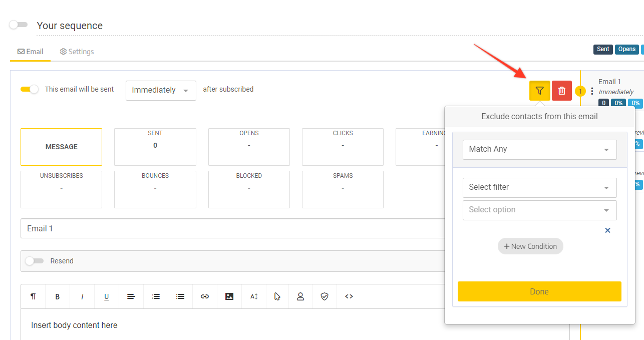Image resolution: width=644 pixels, height=340 pixels.
Task: Click the Sent legend badge
Action: point(603,49)
